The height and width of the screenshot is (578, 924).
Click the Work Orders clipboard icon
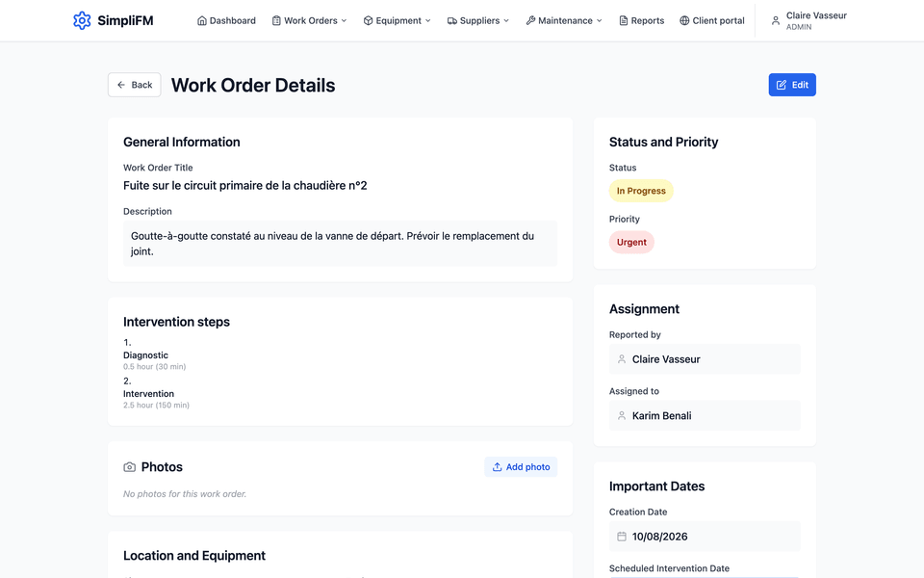(276, 20)
